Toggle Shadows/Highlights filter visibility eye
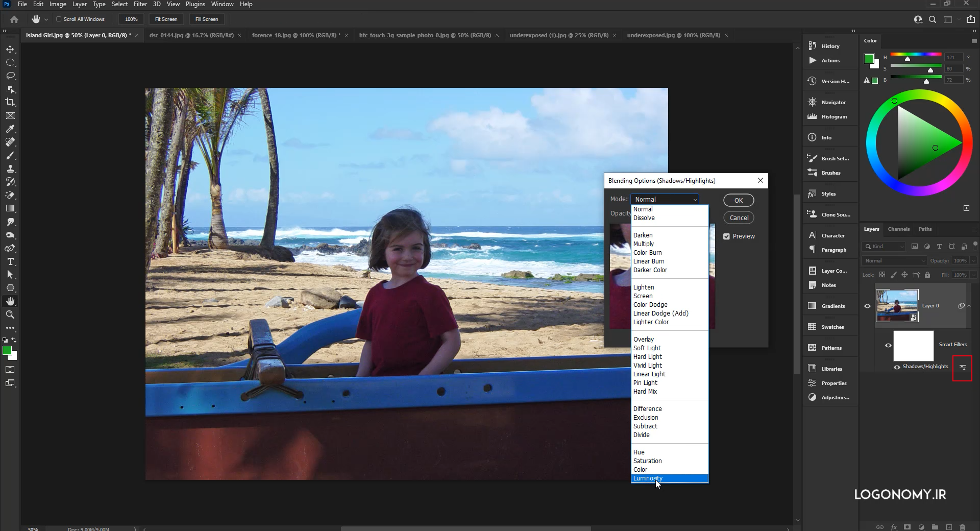This screenshot has height=531, width=980. (x=897, y=367)
